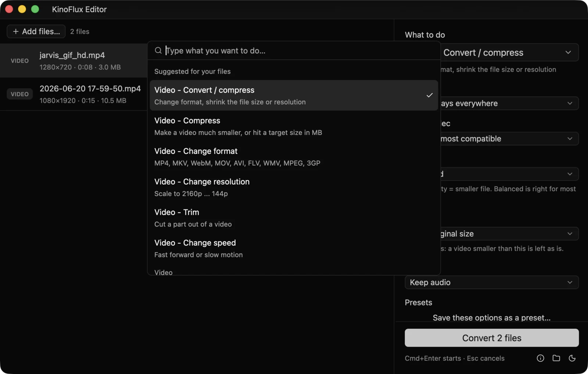The image size is (588, 374).
Task: Click Save these options as a preset
Action: pos(492,318)
